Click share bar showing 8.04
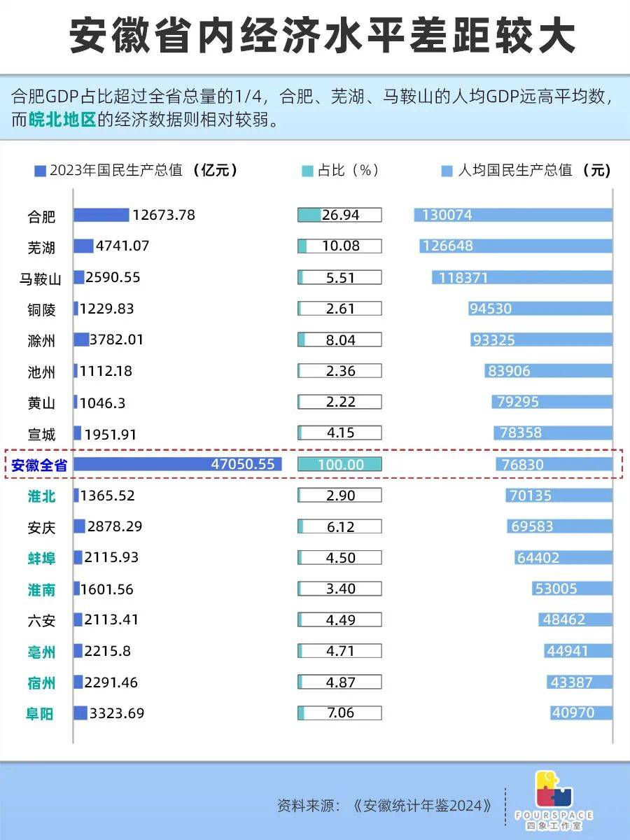The image size is (630, 840). point(339,339)
